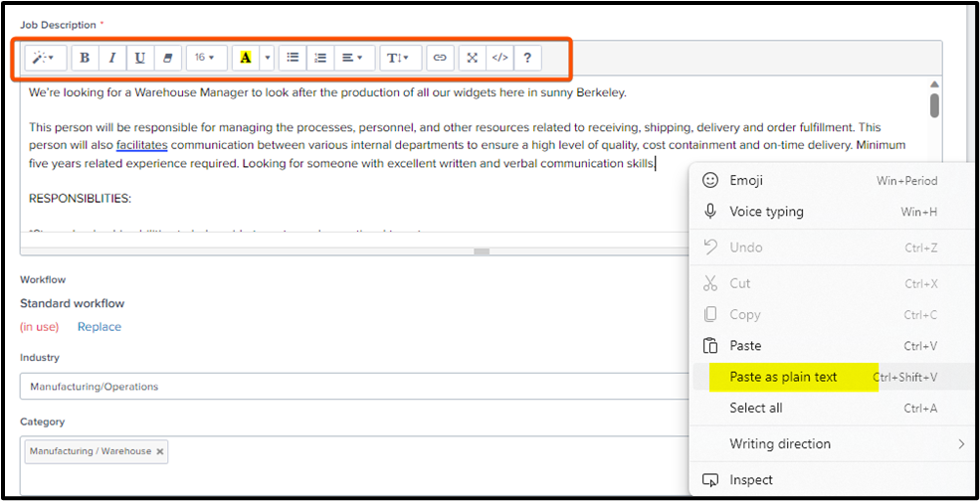Toggle bold formatting in editor toolbar
The image size is (980, 501).
point(85,58)
